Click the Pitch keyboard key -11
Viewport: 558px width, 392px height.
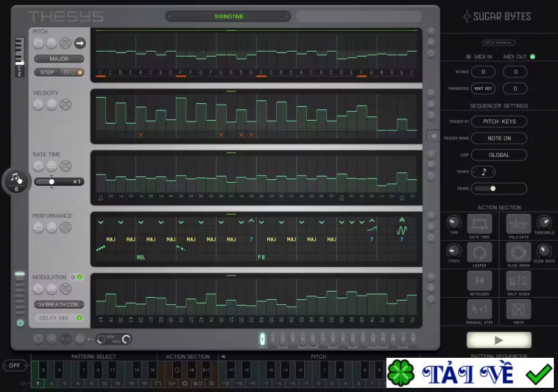(231, 370)
